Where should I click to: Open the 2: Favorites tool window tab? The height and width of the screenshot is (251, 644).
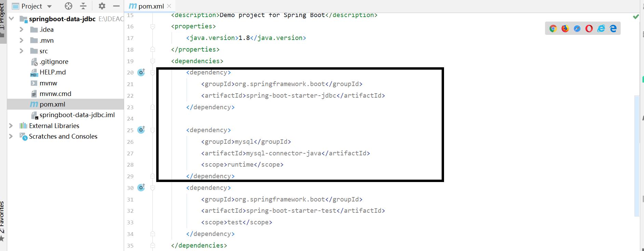point(3,221)
